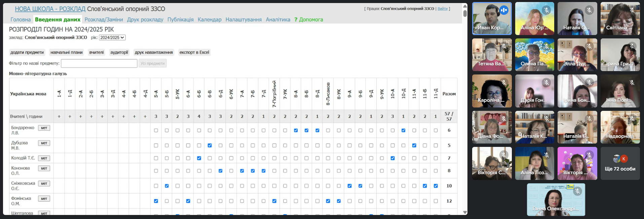Uncheck Фомінська О.М. checkbox for class 5-А
644x219 pixels.
click(x=156, y=201)
